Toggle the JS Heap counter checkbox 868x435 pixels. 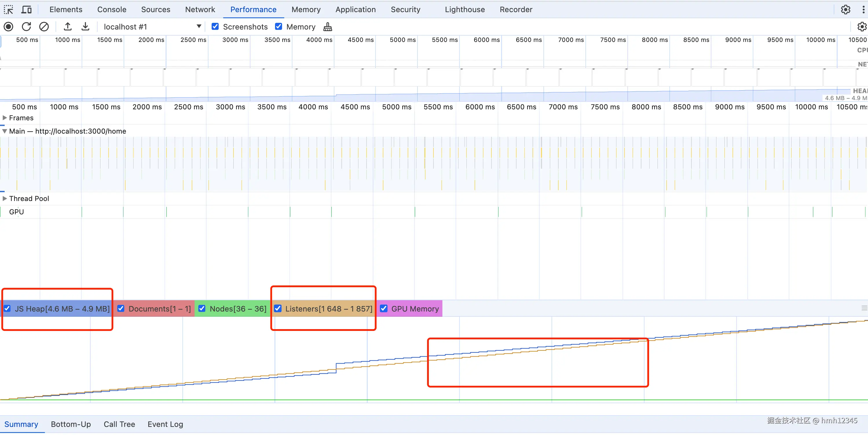(x=7, y=308)
